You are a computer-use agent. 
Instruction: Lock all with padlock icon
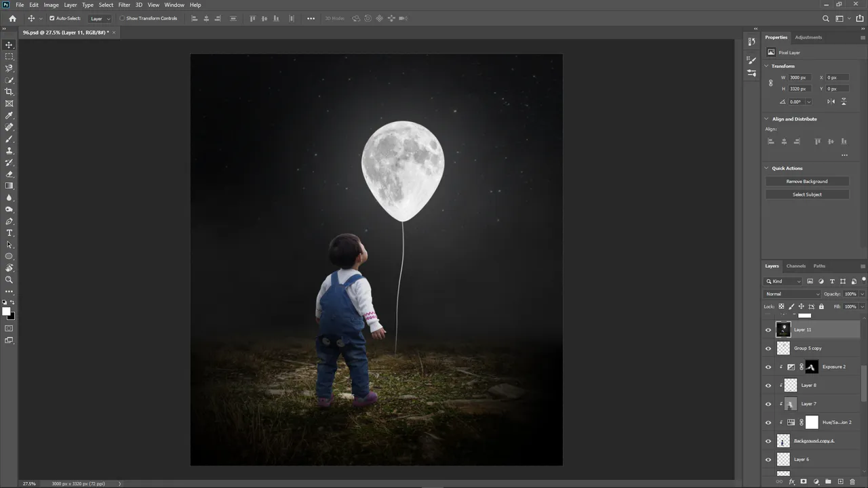pos(821,306)
